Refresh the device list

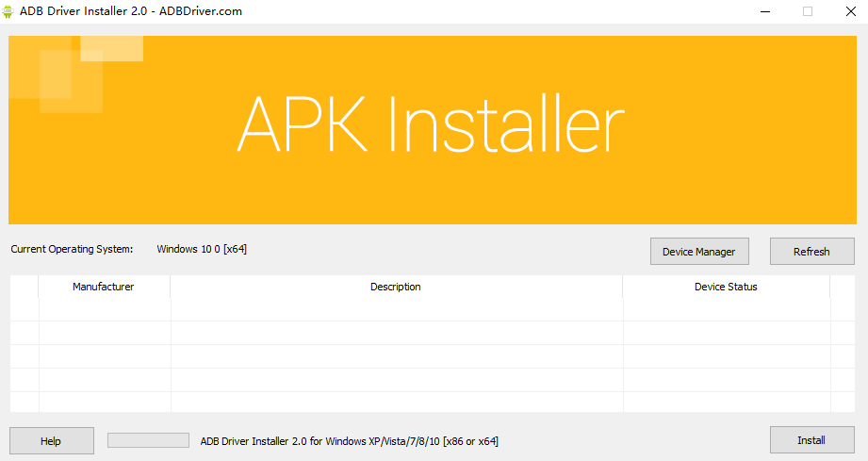811,252
